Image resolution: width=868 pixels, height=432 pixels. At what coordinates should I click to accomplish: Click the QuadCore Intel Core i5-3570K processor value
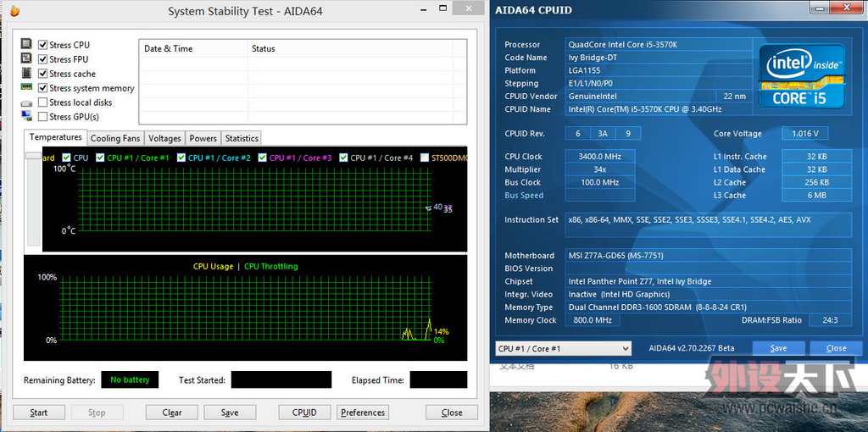pyautogui.click(x=659, y=44)
